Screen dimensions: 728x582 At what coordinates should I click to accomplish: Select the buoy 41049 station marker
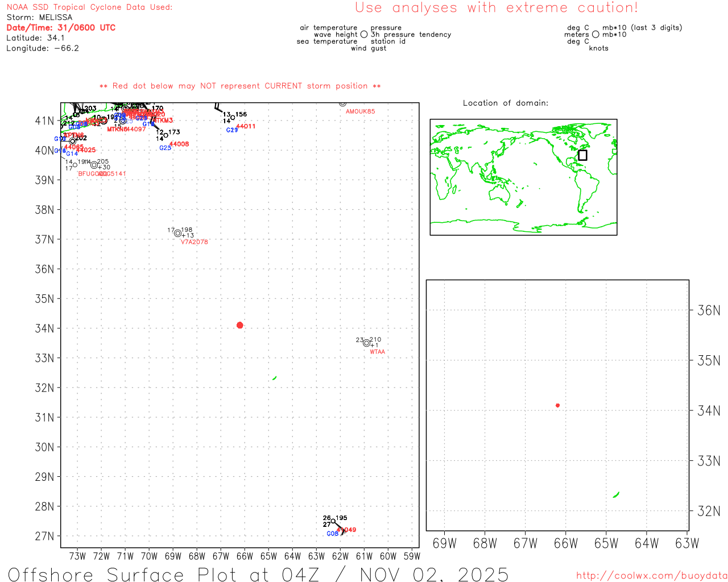click(x=333, y=522)
